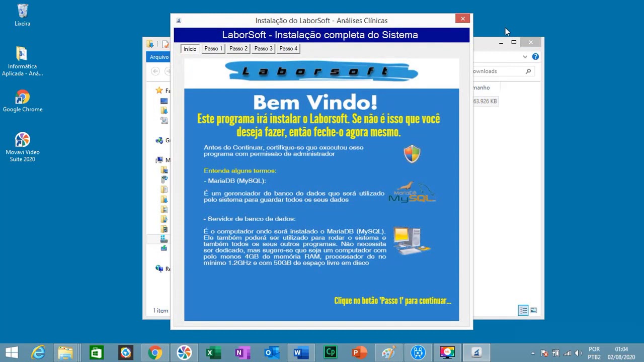Launch Excel from the taskbar

click(x=213, y=352)
